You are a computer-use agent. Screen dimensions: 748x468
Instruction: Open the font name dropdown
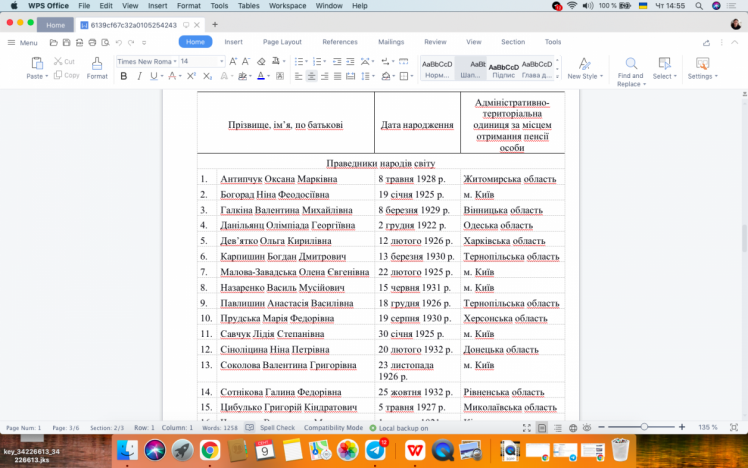175,62
